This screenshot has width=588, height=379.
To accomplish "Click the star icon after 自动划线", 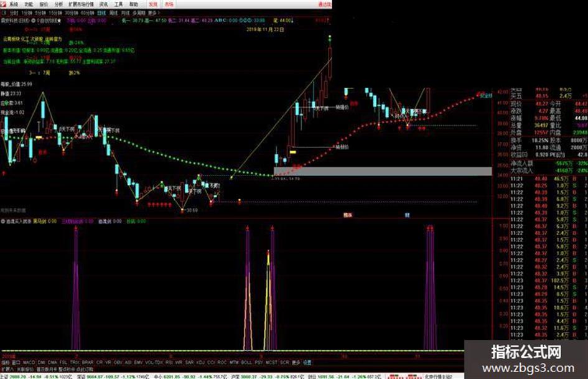I will click(59, 21).
